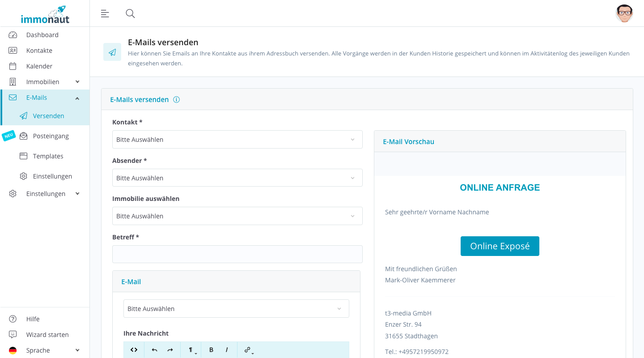Open the Absender dropdown

click(x=237, y=178)
